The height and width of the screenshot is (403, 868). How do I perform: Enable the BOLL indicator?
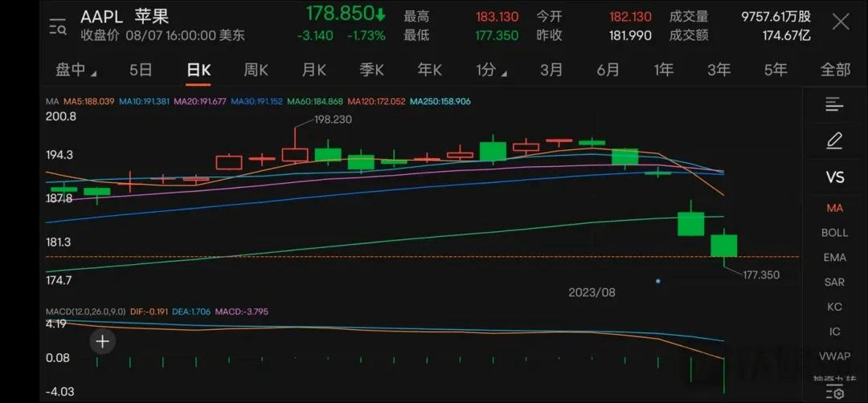834,233
